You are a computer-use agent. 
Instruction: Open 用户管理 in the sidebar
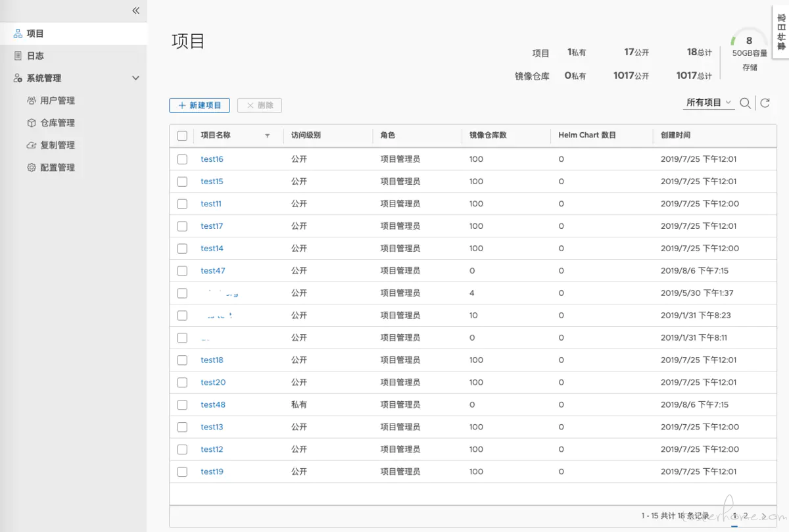pyautogui.click(x=57, y=101)
